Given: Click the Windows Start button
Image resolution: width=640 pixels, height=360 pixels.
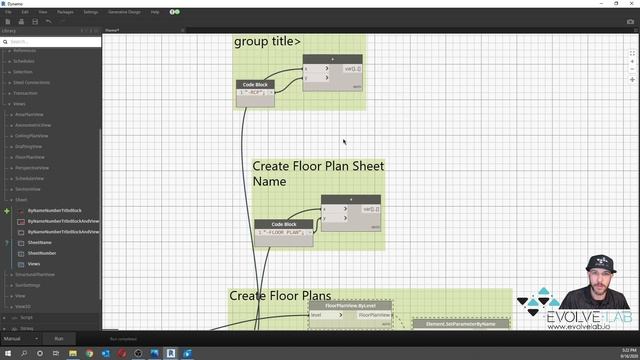Looking at the screenshot, I should point(8,353).
